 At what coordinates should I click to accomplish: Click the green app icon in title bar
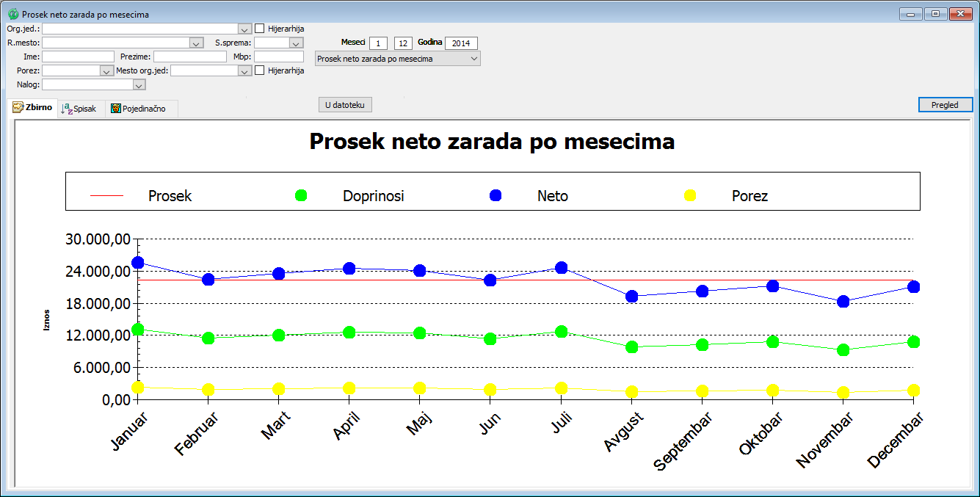click(12, 15)
